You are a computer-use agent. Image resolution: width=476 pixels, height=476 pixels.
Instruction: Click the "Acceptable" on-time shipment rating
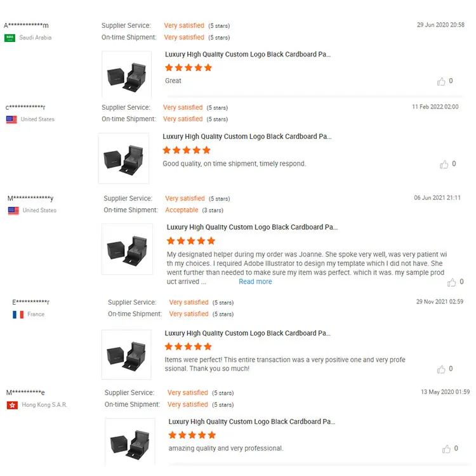pyautogui.click(x=182, y=210)
